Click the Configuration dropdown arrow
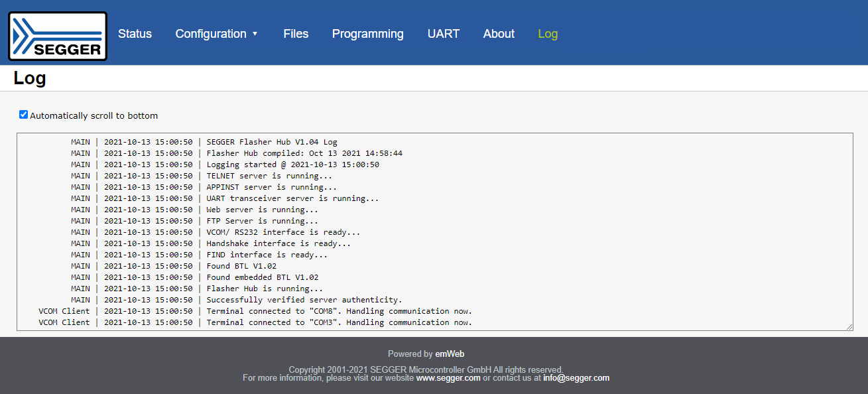Screen dimensions: 868x394 [x=255, y=34]
